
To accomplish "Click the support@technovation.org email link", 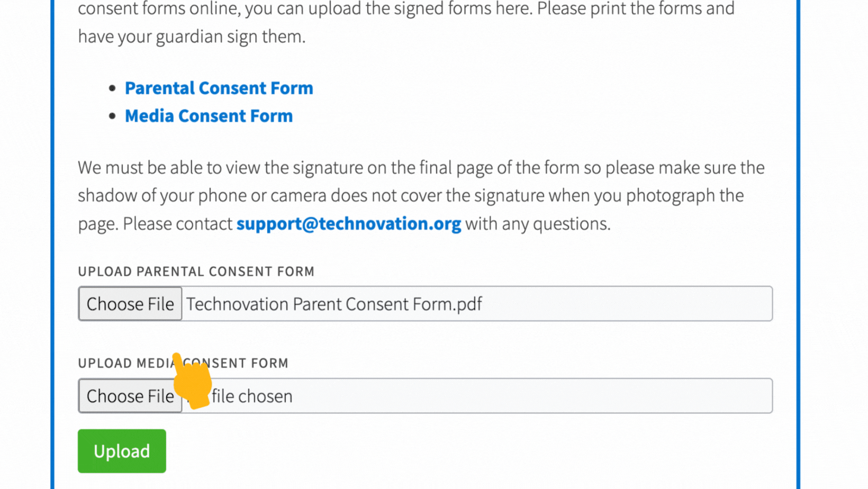I will (348, 223).
